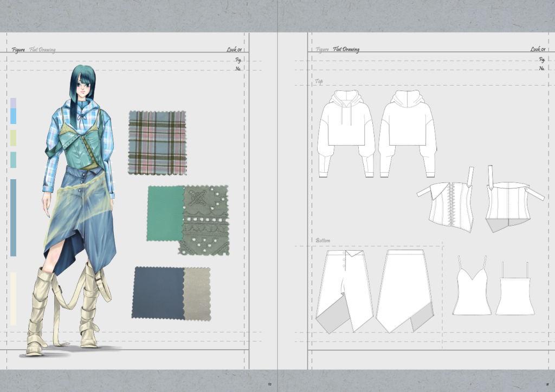
Task: Pick the lavender color in the palette strip
Action: click(14, 102)
